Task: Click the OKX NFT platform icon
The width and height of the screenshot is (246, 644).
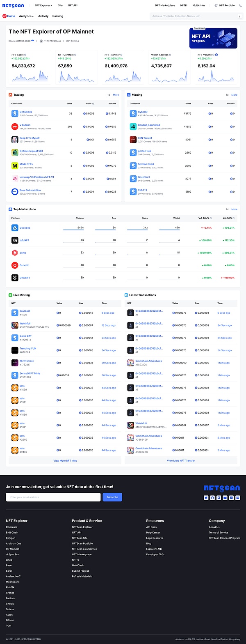Action: pos(15,278)
